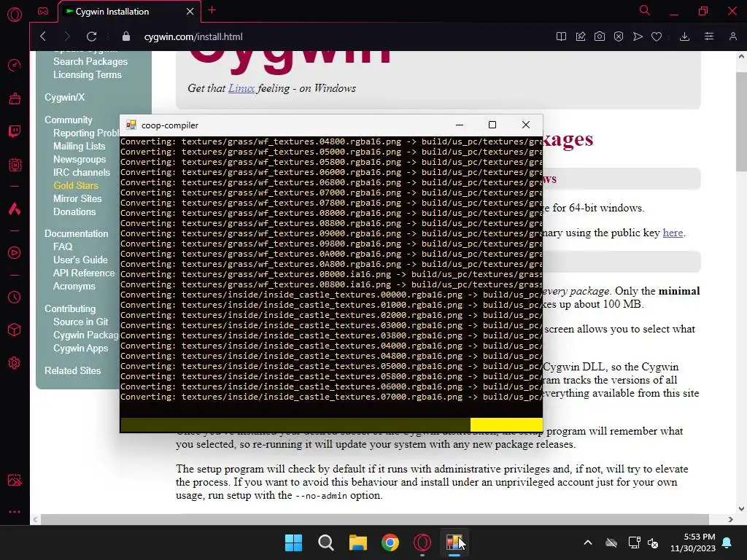Open Search Packages link

[x=90, y=61]
